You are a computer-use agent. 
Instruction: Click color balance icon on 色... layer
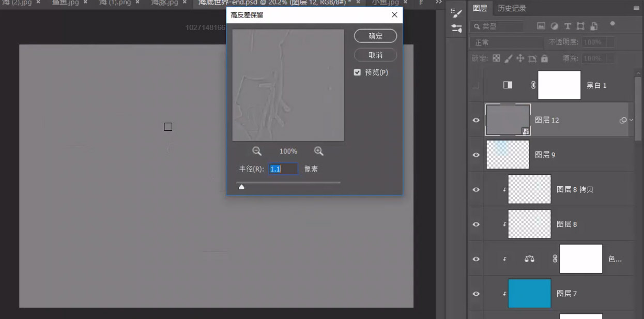tap(529, 259)
